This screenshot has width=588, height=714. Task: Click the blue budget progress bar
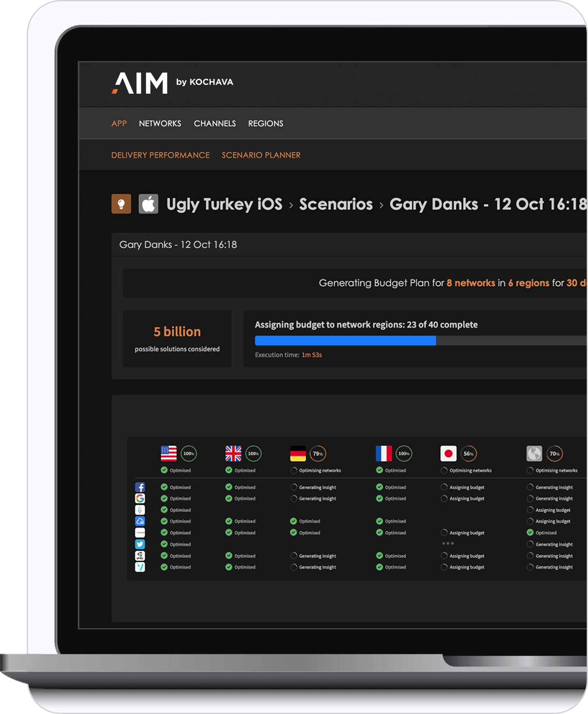pyautogui.click(x=345, y=340)
